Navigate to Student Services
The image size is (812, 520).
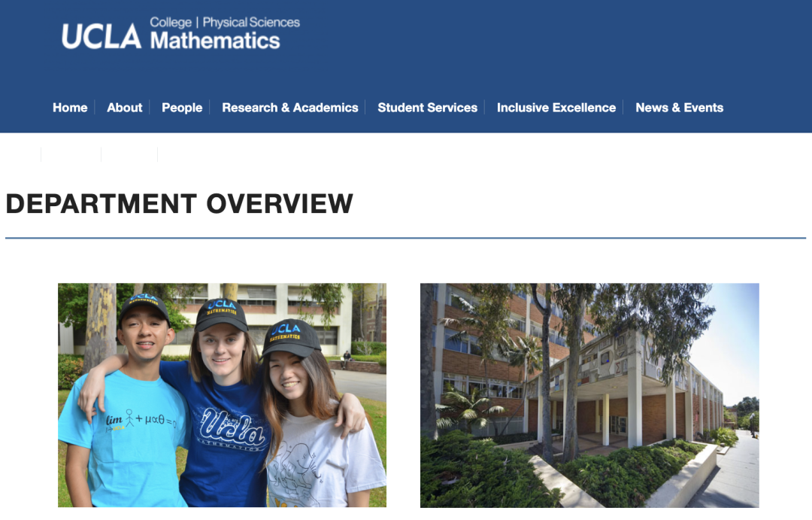point(427,108)
